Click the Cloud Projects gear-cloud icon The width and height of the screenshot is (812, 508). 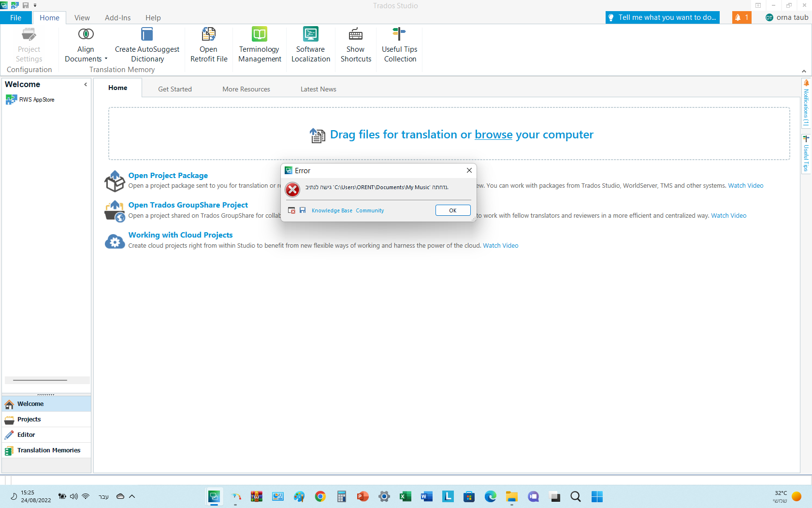[x=115, y=241]
